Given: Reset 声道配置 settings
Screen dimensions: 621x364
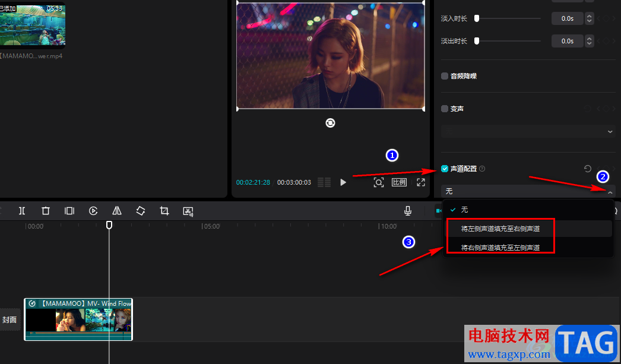Looking at the screenshot, I should (587, 169).
